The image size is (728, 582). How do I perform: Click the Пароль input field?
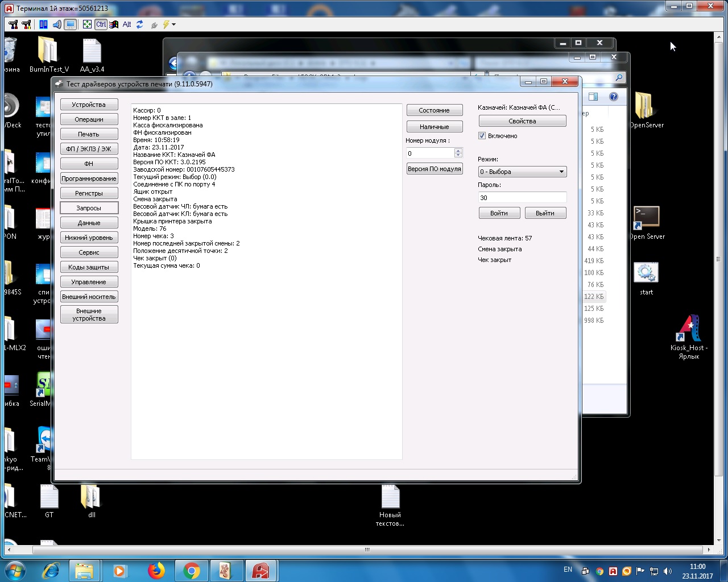click(522, 198)
